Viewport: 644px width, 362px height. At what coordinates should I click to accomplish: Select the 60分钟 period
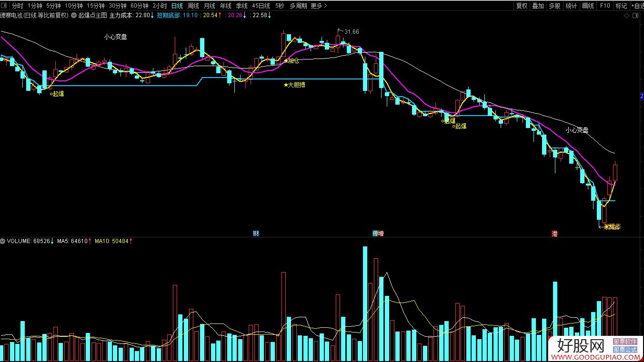pyautogui.click(x=139, y=6)
